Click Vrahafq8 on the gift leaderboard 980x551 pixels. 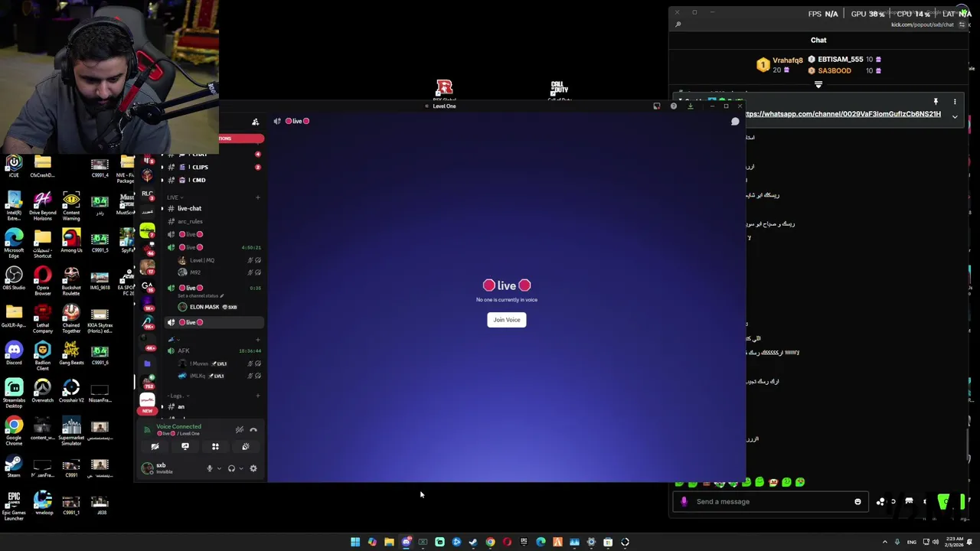(786, 60)
